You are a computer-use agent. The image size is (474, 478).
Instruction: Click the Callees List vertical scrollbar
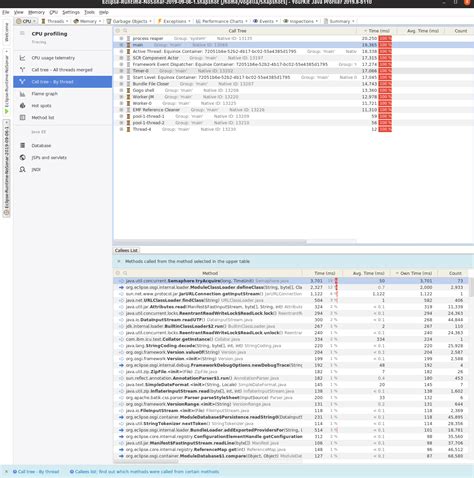click(471, 287)
